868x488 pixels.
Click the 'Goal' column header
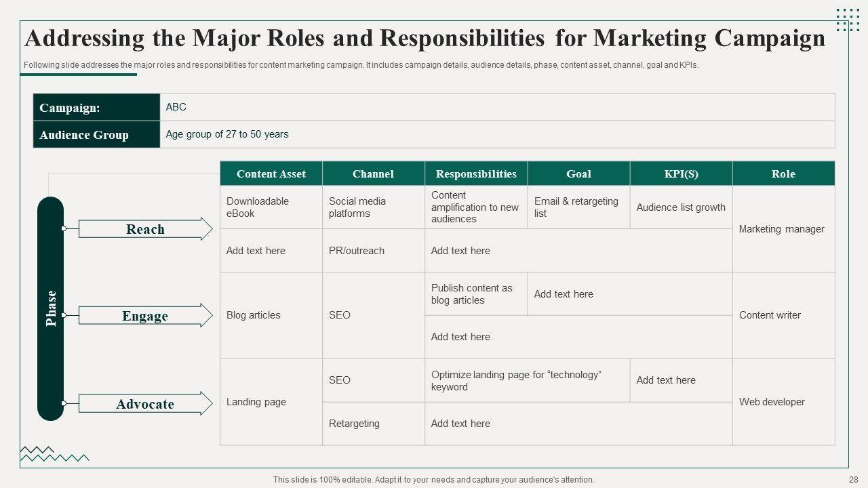[x=578, y=174]
